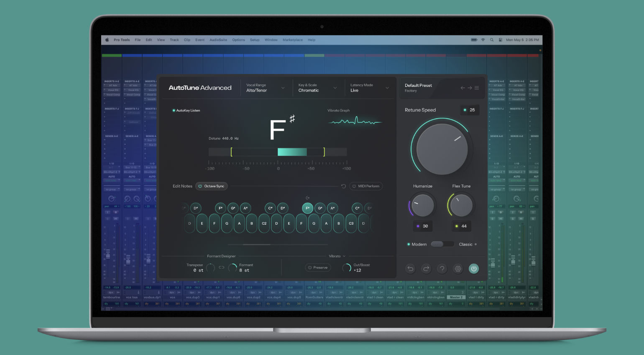644x355 pixels.
Task: Open the AutoTune settings gear
Action: 458,269
